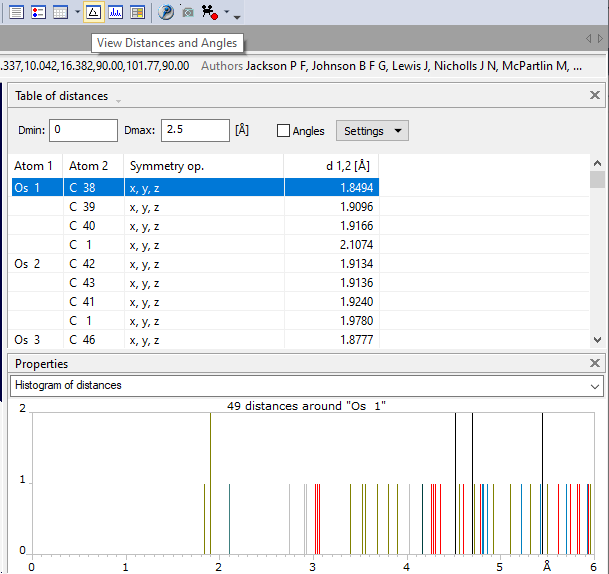Click the camera snapshot icon
Viewport: 609px width, 574px height.
pyautogui.click(x=187, y=13)
